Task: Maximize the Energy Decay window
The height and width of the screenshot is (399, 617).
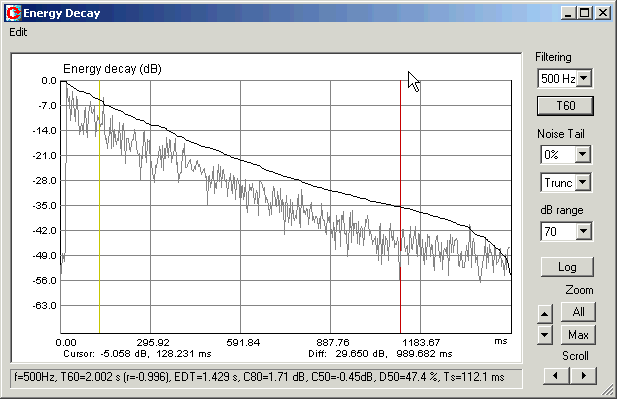Action: tap(585, 13)
